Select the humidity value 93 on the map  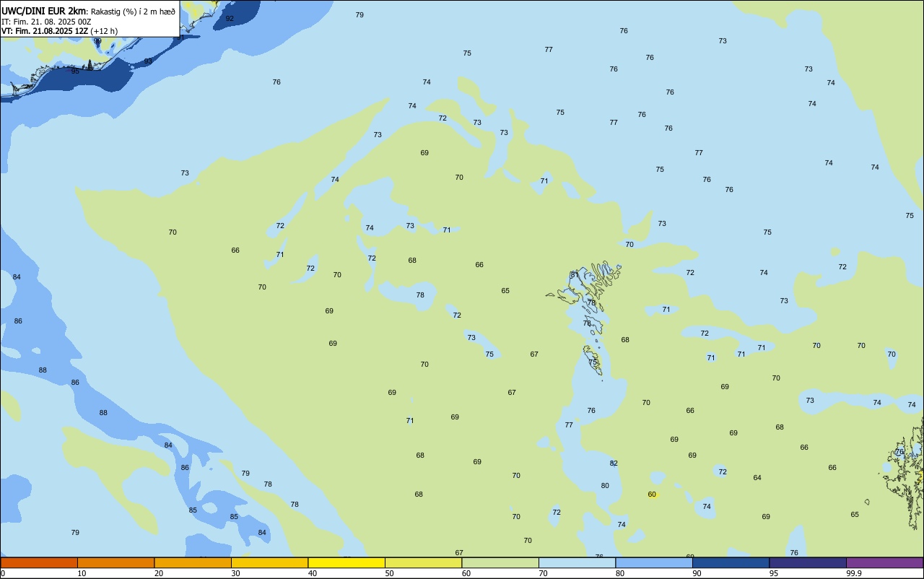[x=148, y=61]
